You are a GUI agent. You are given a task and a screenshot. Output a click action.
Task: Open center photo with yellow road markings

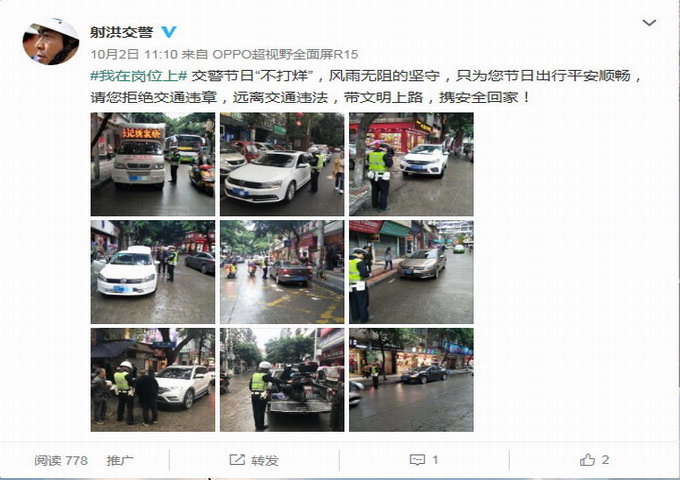click(282, 272)
